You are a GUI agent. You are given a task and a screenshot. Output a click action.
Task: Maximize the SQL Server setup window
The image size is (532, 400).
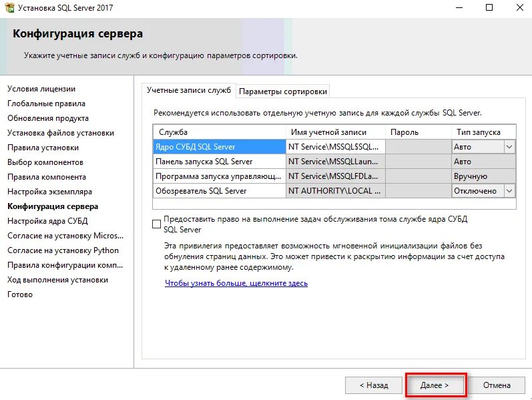click(x=489, y=7)
